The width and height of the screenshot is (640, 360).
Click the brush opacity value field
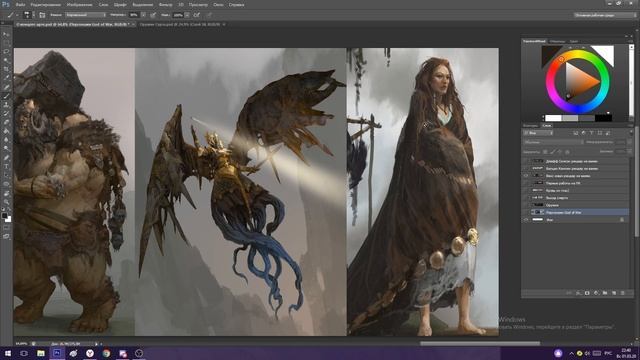coord(134,15)
